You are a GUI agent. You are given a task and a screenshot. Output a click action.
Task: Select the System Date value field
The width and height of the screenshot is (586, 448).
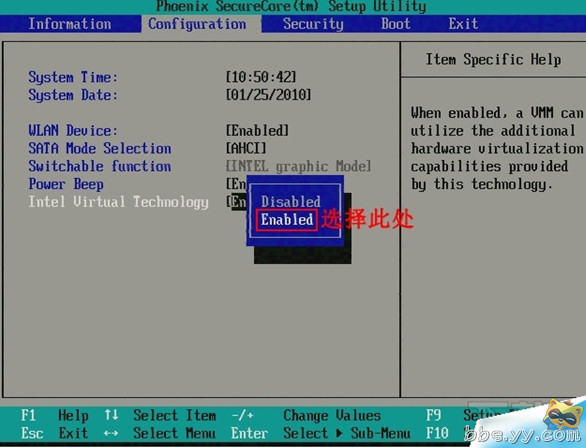click(x=268, y=95)
